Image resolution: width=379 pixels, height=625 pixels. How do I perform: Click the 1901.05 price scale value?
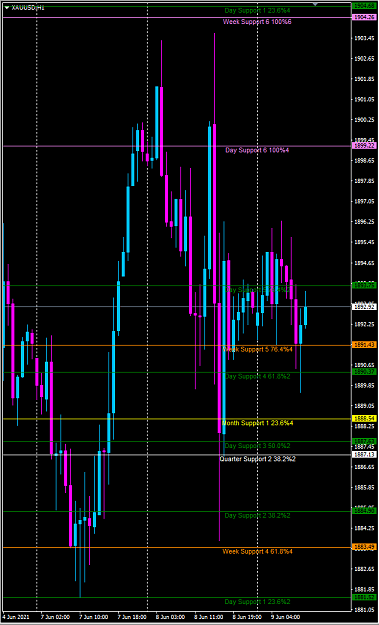364,99
